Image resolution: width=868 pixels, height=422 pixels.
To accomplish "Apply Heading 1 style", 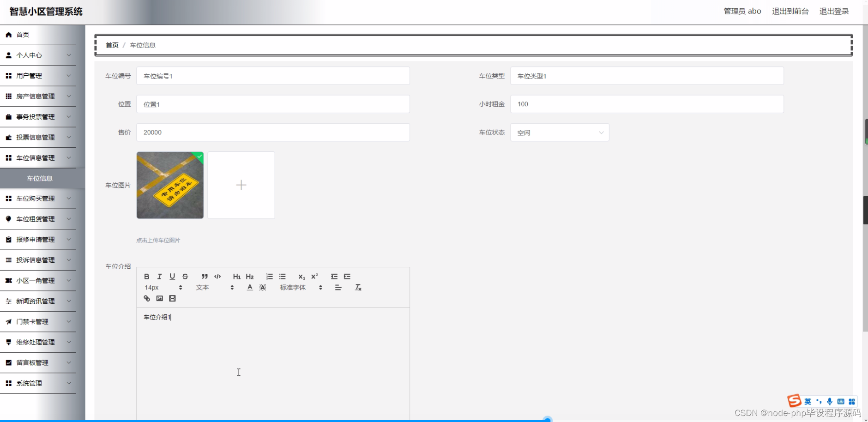I will tap(236, 277).
